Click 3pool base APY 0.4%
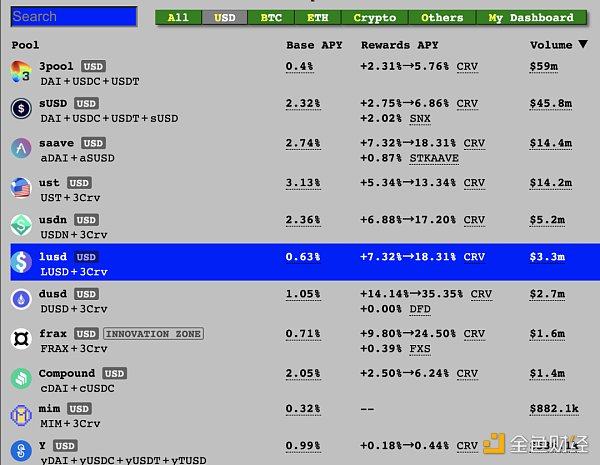 coord(300,67)
